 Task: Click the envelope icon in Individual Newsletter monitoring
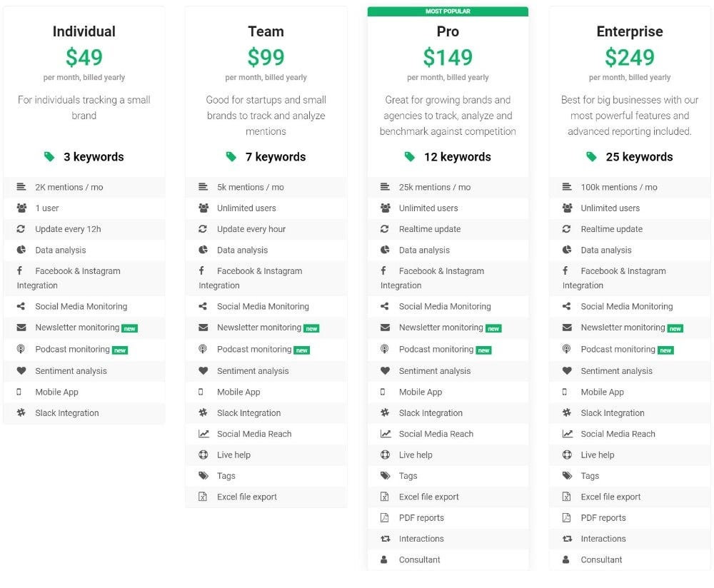(x=21, y=328)
